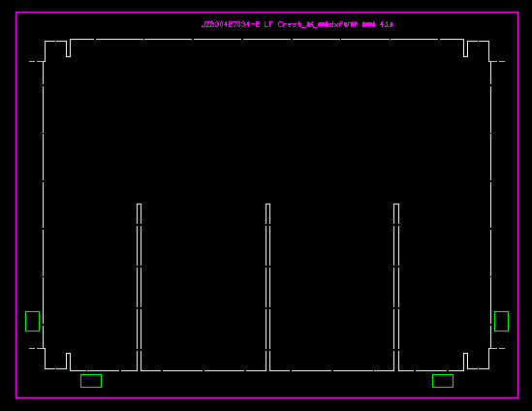Pick the top-right cyan dashed line
532x411 pixels.
(x=497, y=61)
